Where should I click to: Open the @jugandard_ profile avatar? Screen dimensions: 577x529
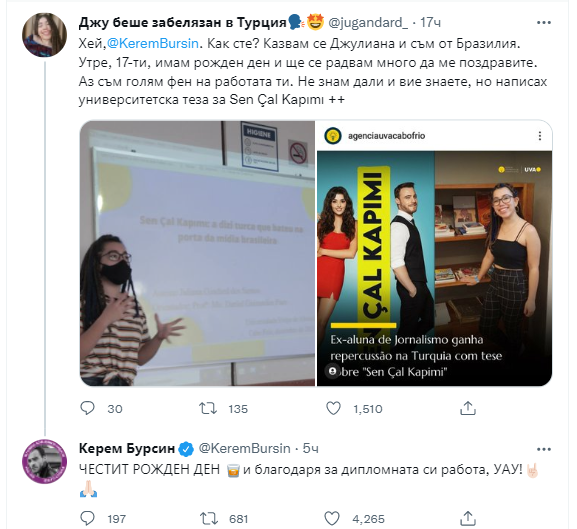coord(45,35)
